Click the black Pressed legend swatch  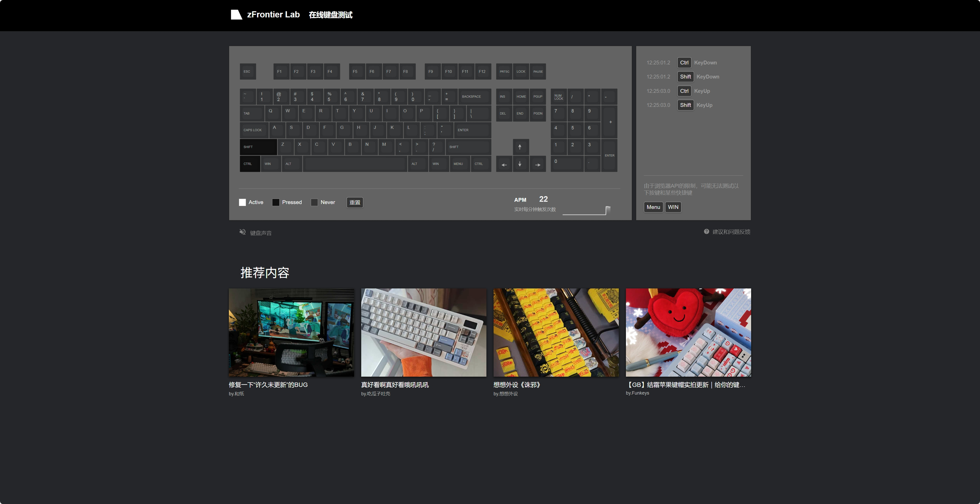tap(276, 202)
